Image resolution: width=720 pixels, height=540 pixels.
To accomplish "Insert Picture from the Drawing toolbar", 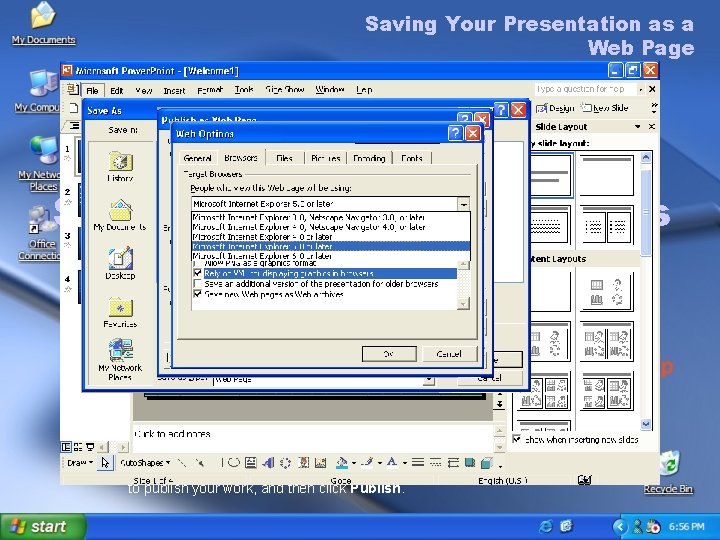I will click(321, 462).
